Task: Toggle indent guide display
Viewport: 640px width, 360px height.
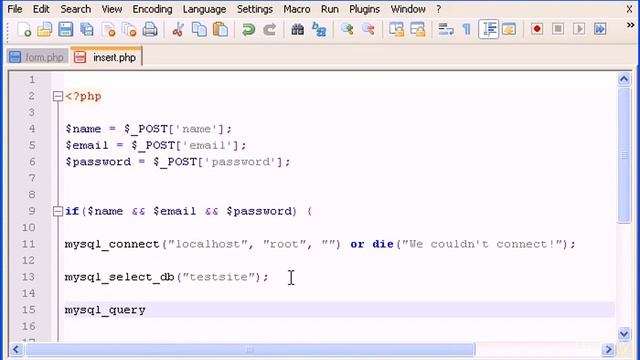Action: point(488,29)
